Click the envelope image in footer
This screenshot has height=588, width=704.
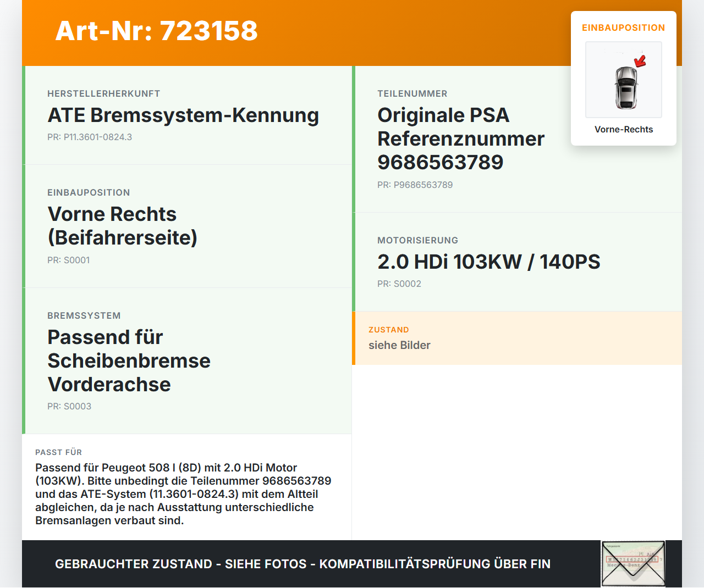pyautogui.click(x=633, y=564)
